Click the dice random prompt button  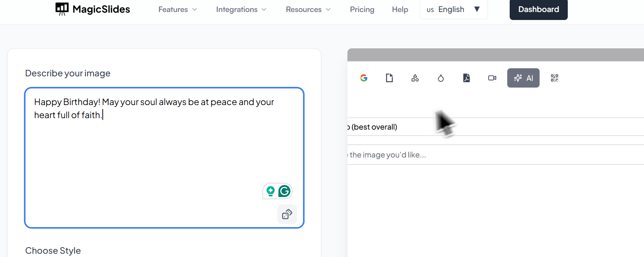pos(287,214)
